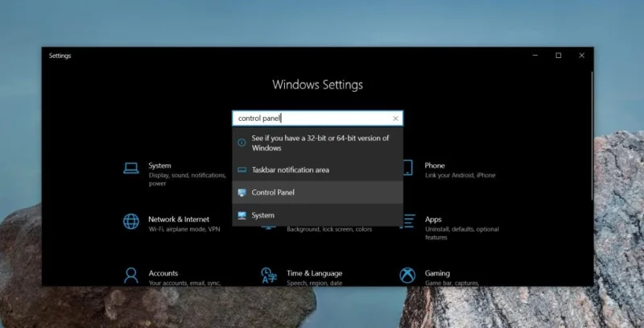Select the Control Panel search result
Viewport: 644px width, 328px height.
click(x=317, y=193)
